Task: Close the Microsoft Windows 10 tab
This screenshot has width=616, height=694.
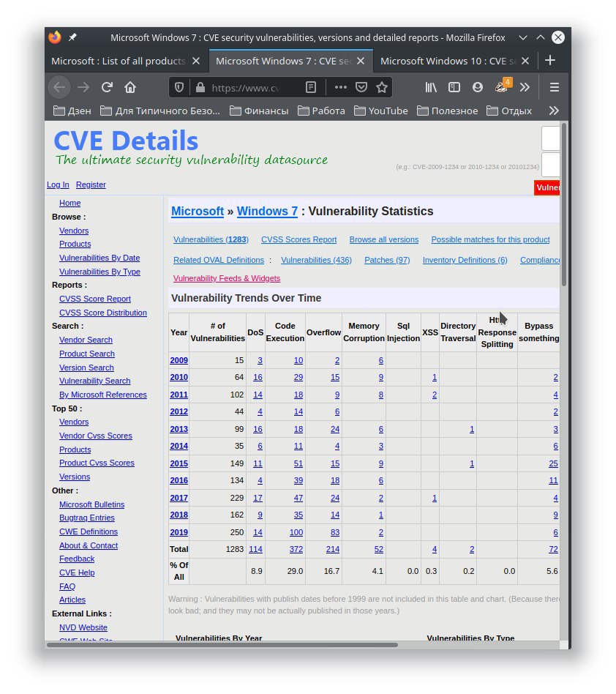Action: tap(525, 61)
